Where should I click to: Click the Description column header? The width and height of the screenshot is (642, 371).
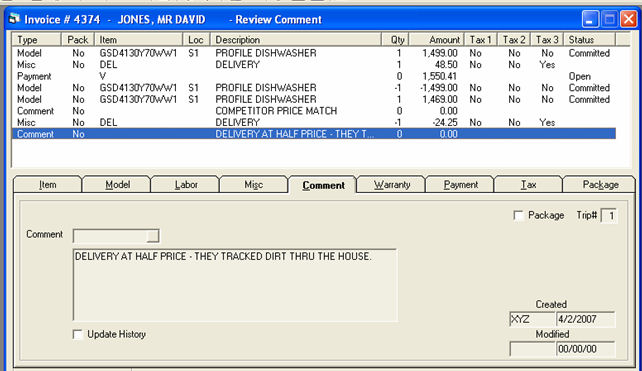tap(296, 40)
